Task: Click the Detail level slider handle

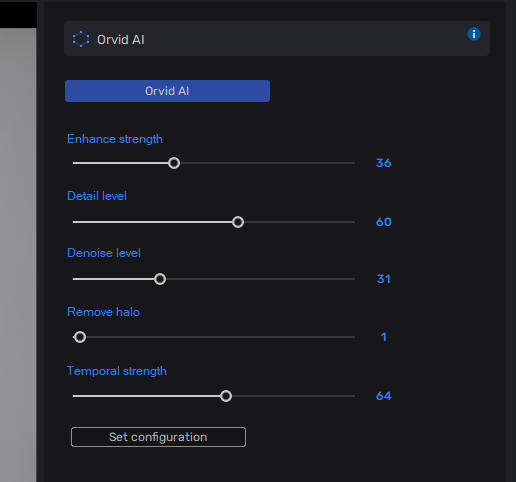Action: tap(238, 222)
